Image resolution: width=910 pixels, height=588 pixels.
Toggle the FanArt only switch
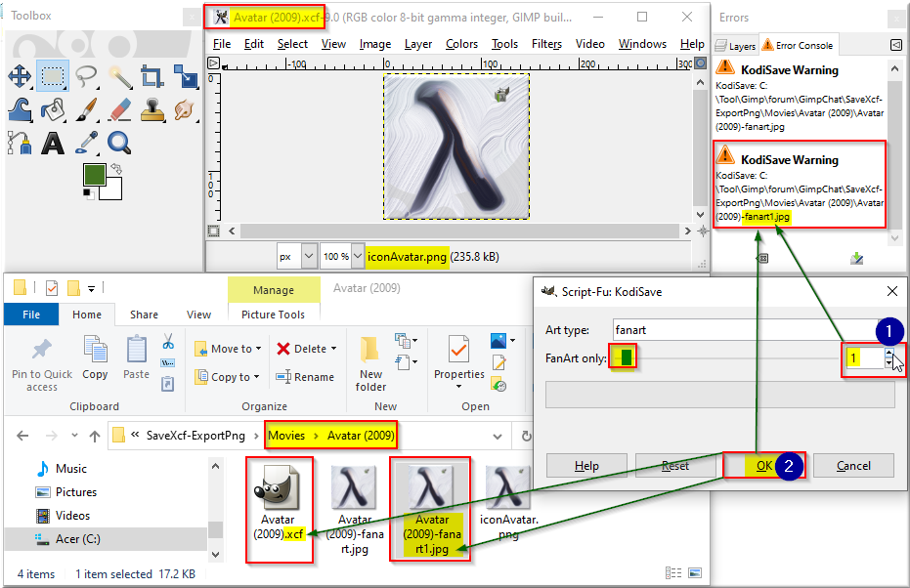click(625, 357)
